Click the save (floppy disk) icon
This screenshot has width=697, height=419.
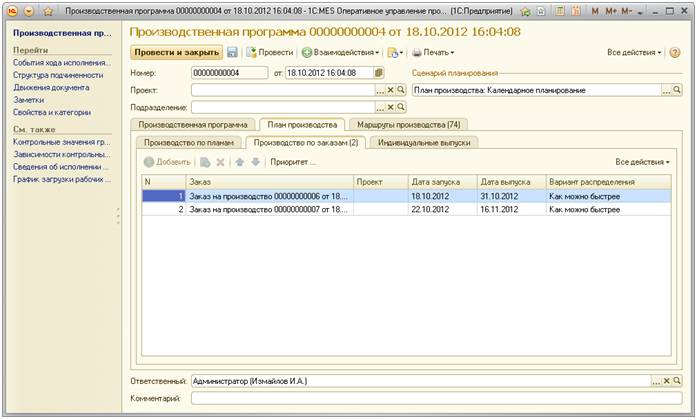232,52
